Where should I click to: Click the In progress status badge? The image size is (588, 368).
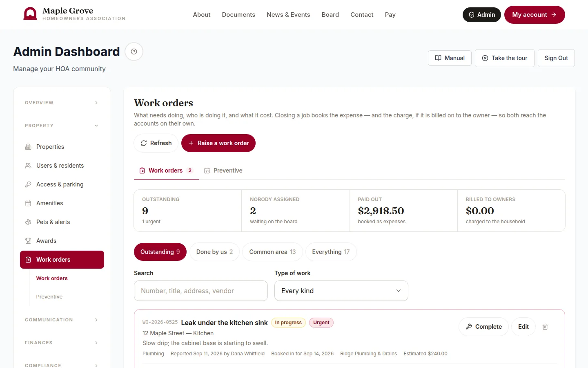click(288, 323)
